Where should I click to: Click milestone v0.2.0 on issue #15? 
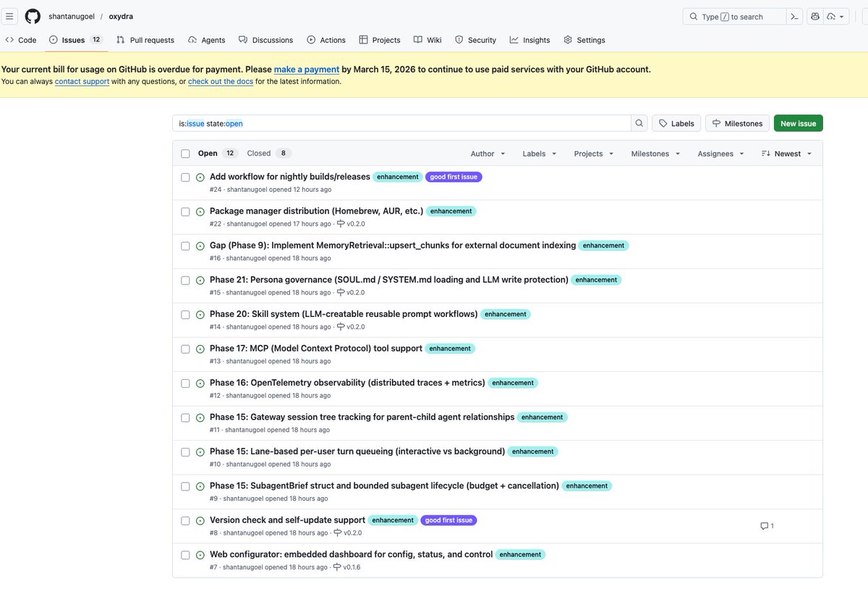[351, 292]
